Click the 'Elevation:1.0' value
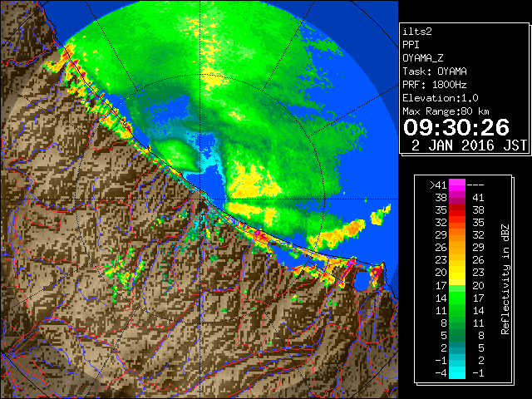Image resolution: width=532 pixels, height=399 pixels. tap(441, 98)
